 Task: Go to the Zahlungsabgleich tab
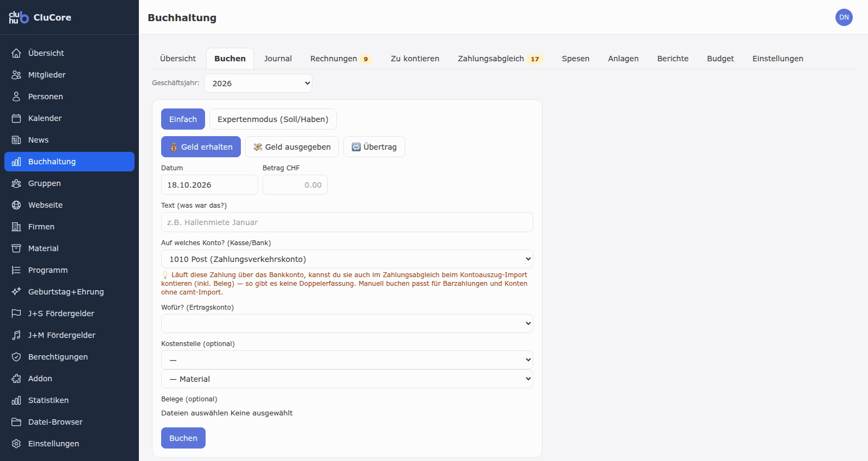click(x=500, y=59)
